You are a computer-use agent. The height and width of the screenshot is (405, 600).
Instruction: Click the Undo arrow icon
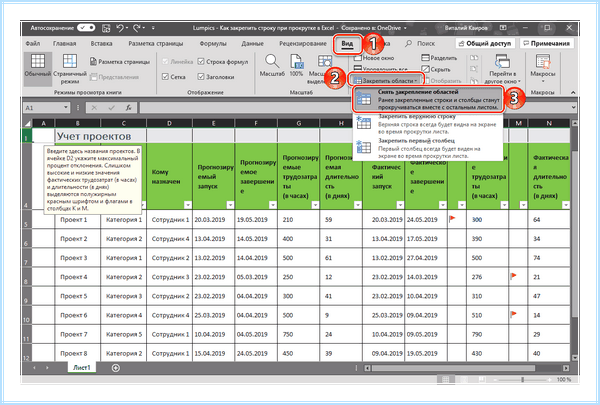point(120,28)
